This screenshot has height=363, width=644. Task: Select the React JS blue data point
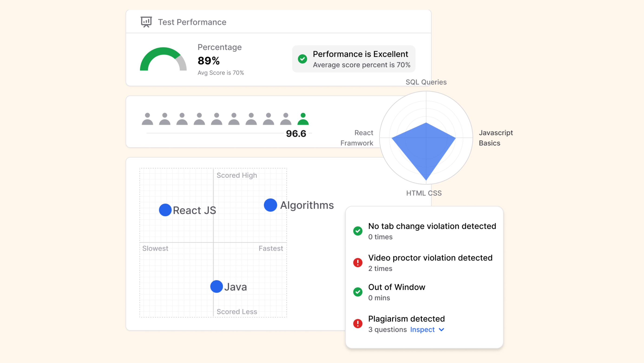165,210
